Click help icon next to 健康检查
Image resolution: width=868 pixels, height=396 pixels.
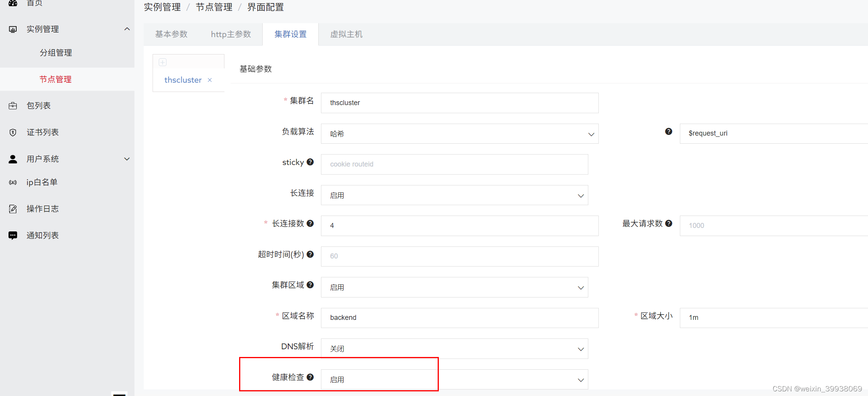click(x=310, y=377)
